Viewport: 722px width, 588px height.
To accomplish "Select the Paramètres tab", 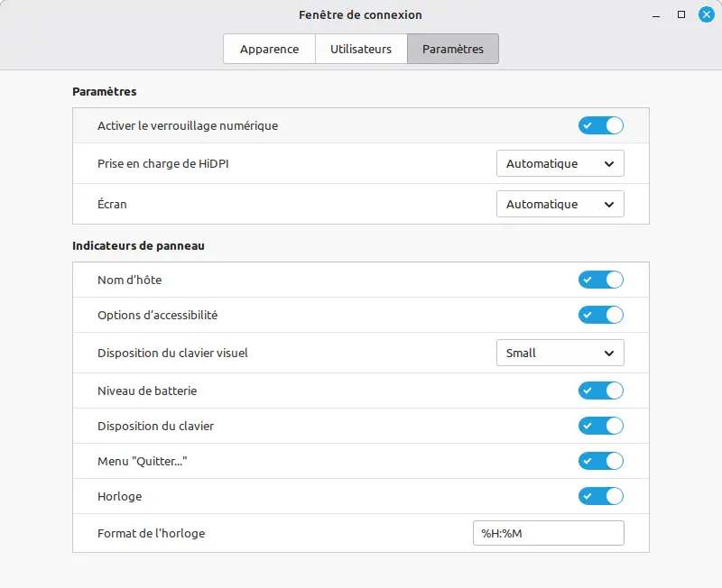I will click(x=453, y=49).
